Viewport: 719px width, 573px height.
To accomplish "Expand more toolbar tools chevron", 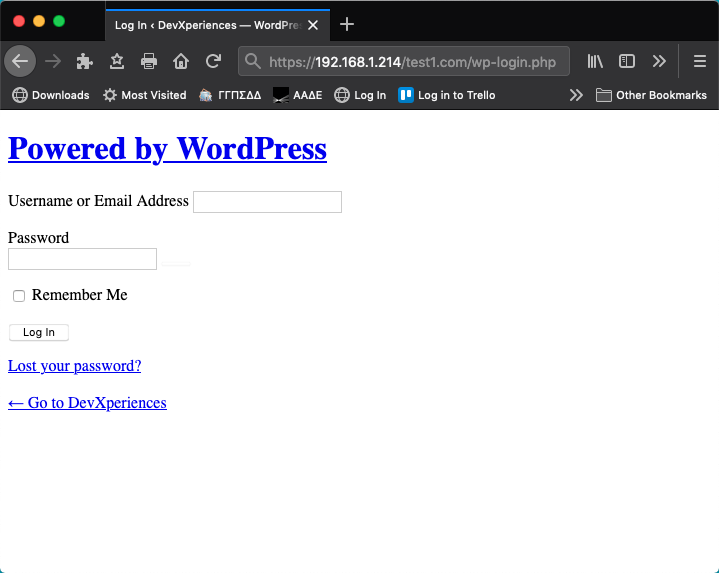I will click(x=659, y=61).
